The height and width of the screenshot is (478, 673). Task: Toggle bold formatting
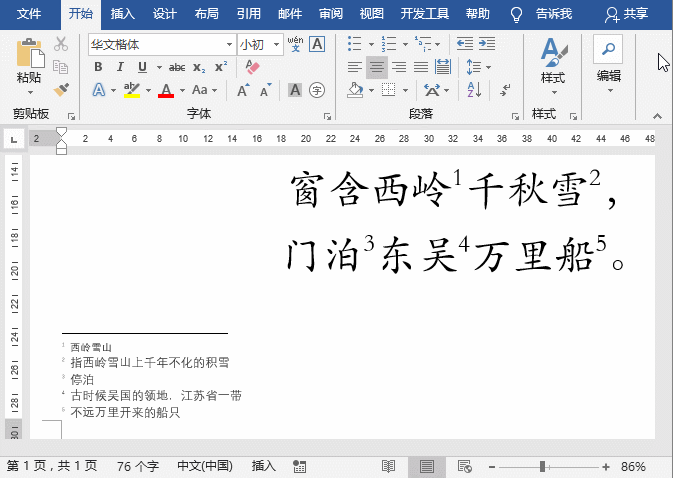[x=98, y=67]
